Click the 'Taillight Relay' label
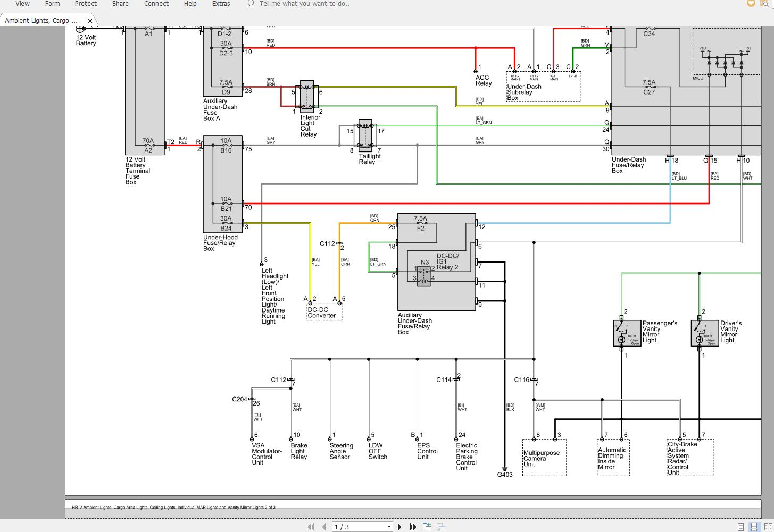774x532 pixels. point(370,159)
